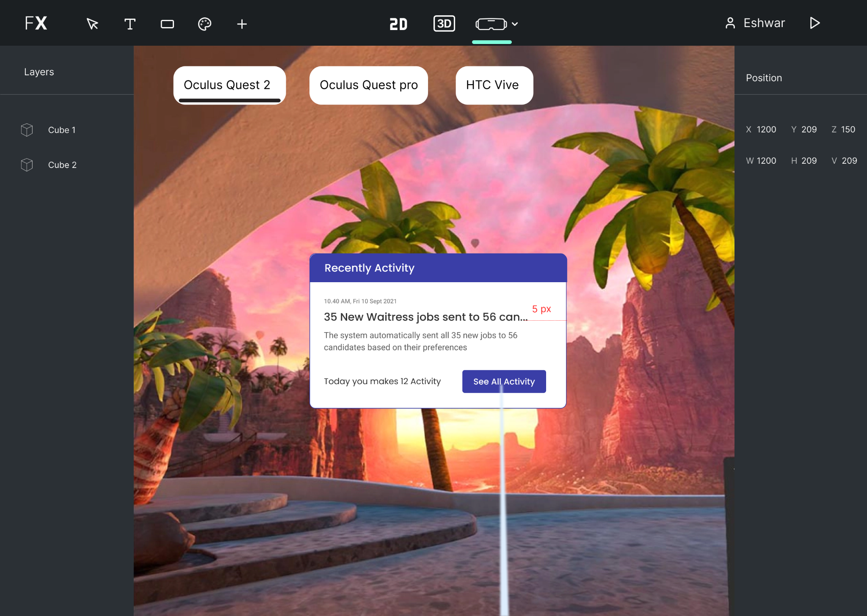867x616 pixels.
Task: Choose the Oculus Quest 2 device tab
Action: click(229, 85)
